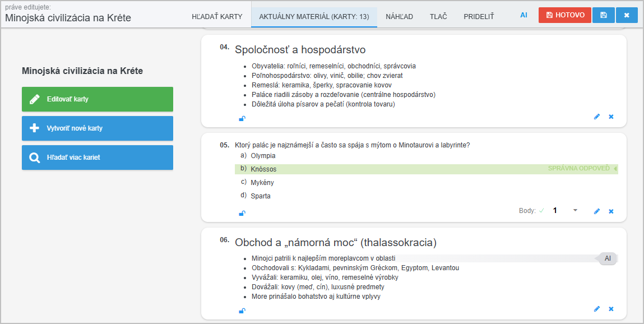This screenshot has height=324, width=644.
Task: Select answer option a) Olympia
Action: tap(263, 156)
